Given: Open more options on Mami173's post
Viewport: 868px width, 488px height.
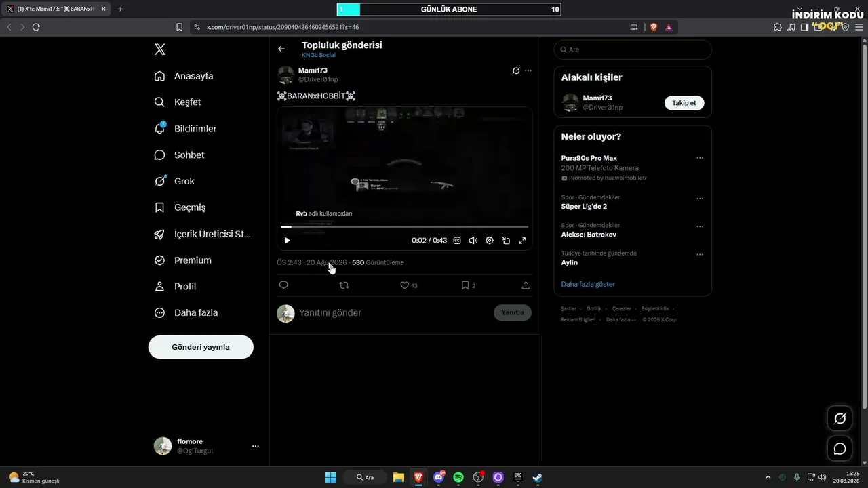Looking at the screenshot, I should click(528, 70).
